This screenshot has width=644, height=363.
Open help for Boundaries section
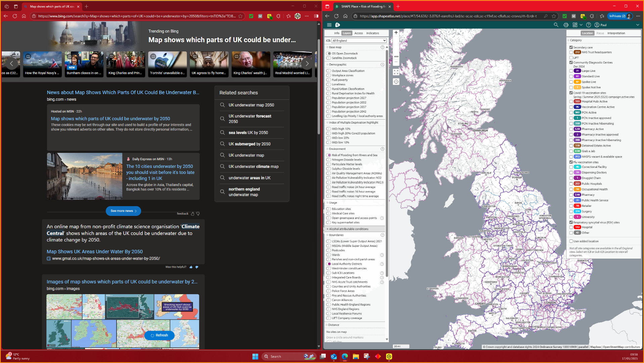[382, 235]
